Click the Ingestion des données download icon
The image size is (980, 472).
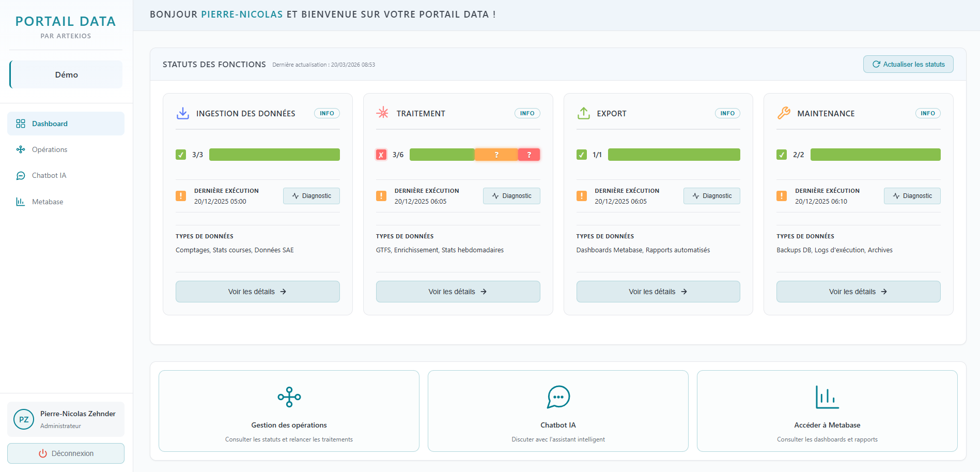(x=182, y=113)
